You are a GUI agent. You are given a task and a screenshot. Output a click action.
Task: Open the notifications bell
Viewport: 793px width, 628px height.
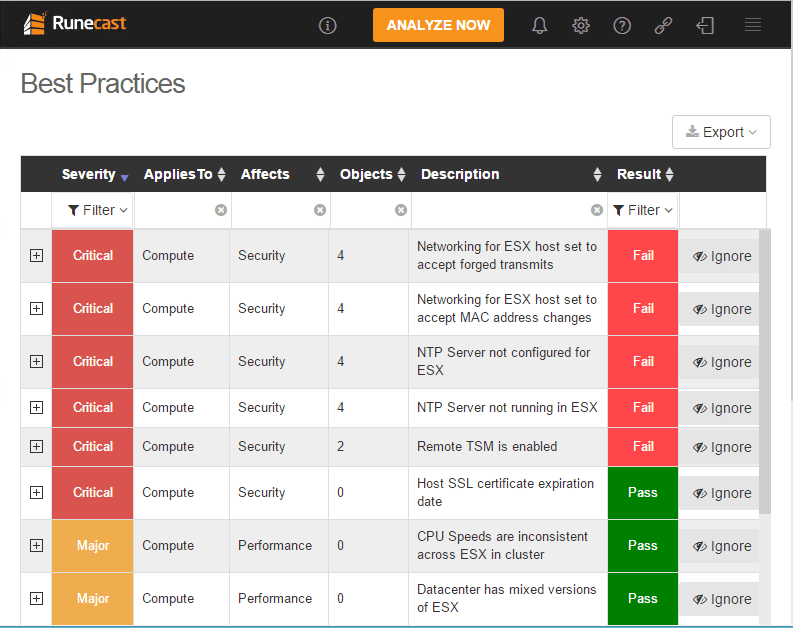pos(540,25)
